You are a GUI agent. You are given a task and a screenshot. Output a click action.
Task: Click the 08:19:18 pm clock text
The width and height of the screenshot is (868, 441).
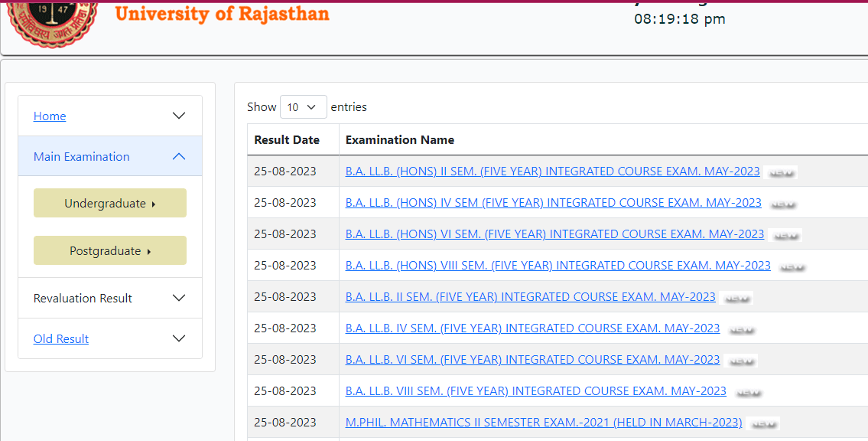coord(680,19)
